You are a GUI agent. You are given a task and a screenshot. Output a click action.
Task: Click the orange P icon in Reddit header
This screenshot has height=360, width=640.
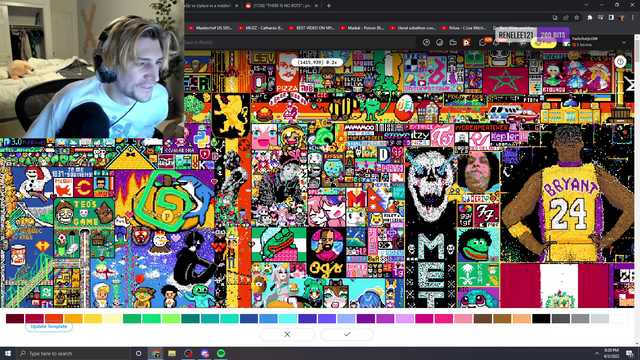tap(467, 42)
